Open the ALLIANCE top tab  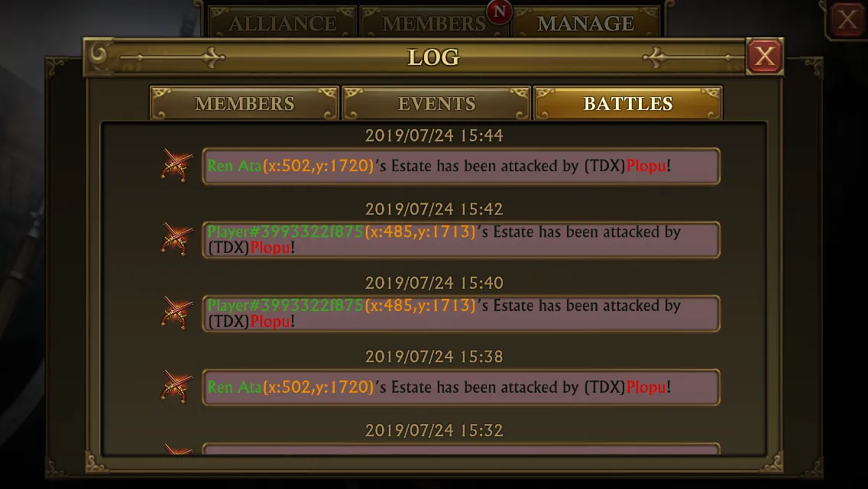(282, 23)
